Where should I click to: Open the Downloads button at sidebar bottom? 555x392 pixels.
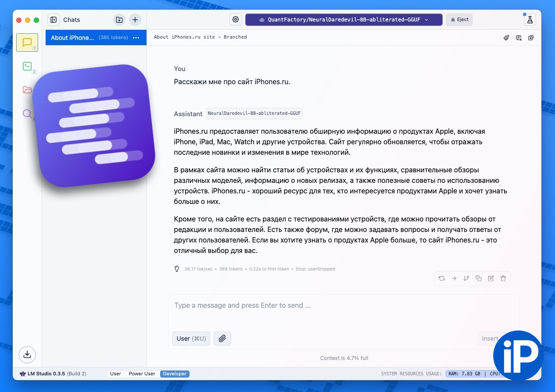(27, 354)
